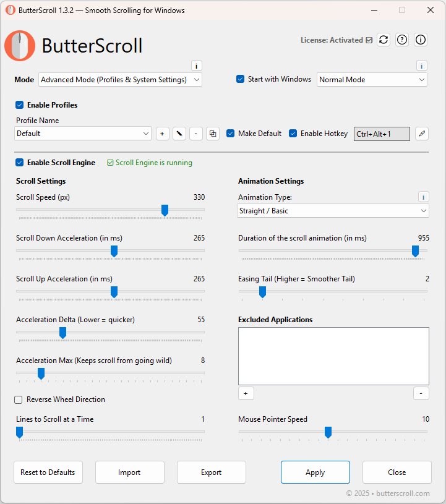Open the Animation Type dropdown
The height and width of the screenshot is (504, 446).
[x=333, y=211]
